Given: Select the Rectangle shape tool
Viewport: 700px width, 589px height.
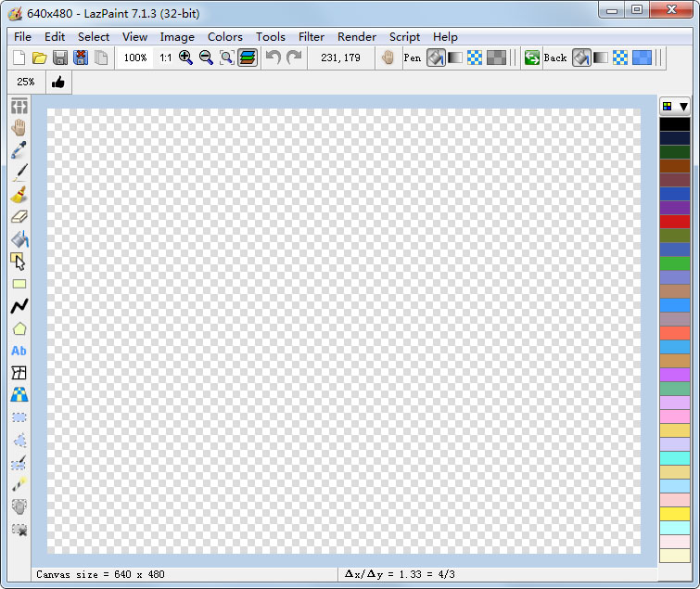Looking at the screenshot, I should pyautogui.click(x=19, y=284).
